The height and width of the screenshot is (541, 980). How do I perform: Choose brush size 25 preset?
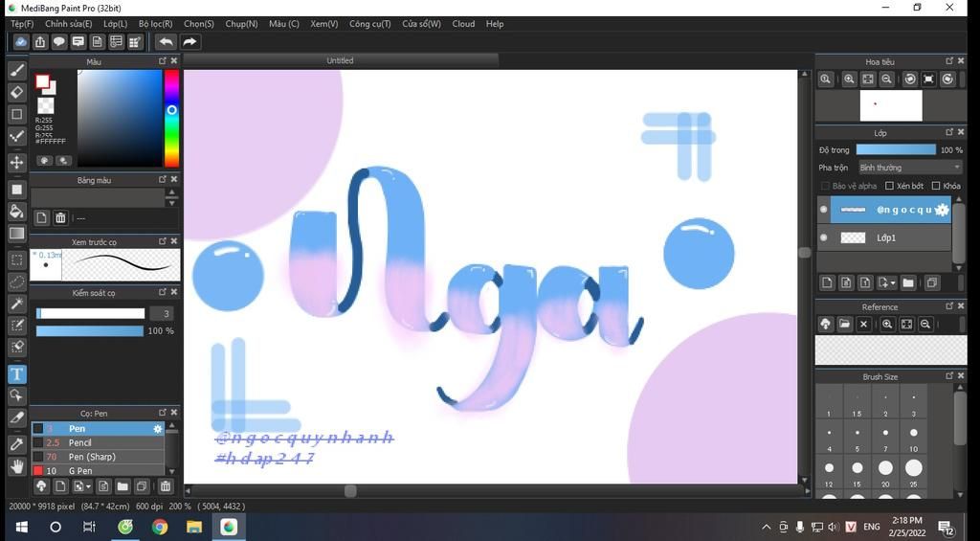(914, 473)
